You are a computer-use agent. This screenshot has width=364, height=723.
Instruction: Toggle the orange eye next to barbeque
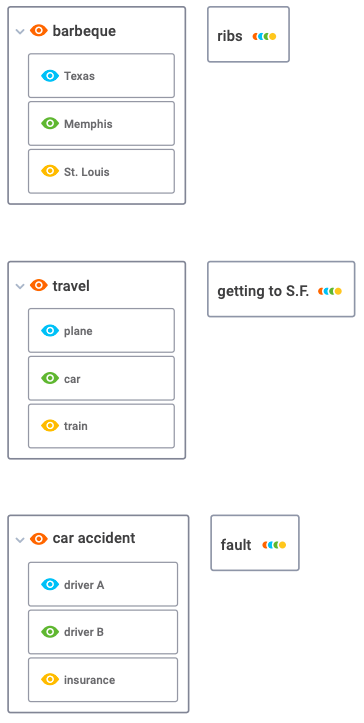point(39,31)
